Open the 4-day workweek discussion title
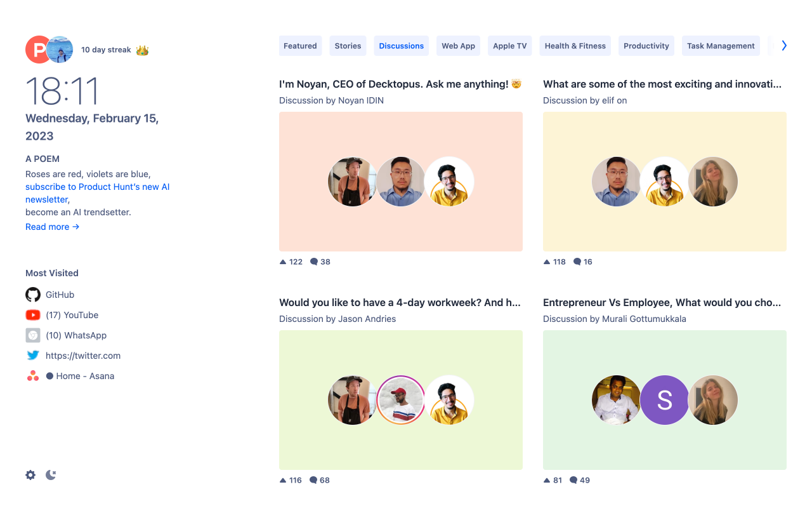The height and width of the screenshot is (508, 812). point(400,302)
